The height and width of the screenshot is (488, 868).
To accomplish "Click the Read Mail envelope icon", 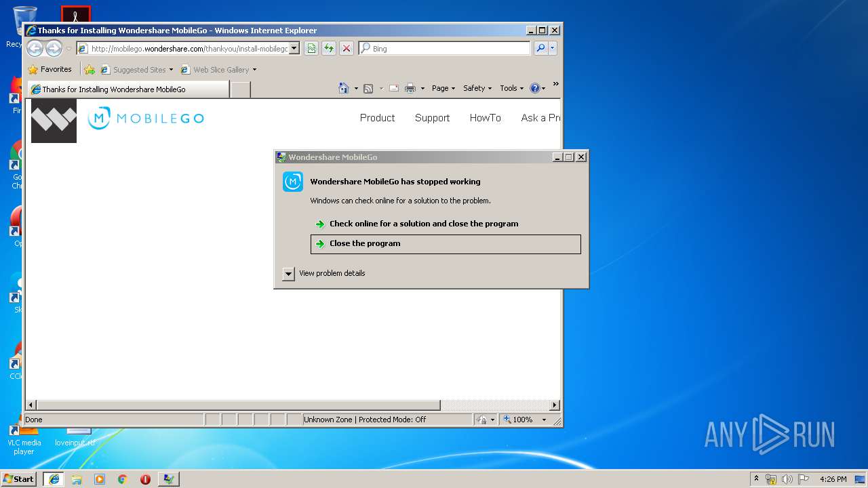I will pos(393,88).
